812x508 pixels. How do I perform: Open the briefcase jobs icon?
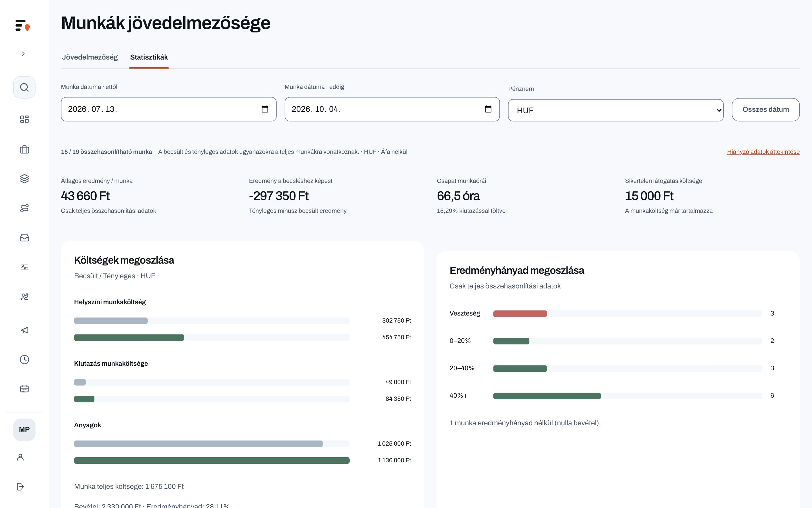pos(24,149)
